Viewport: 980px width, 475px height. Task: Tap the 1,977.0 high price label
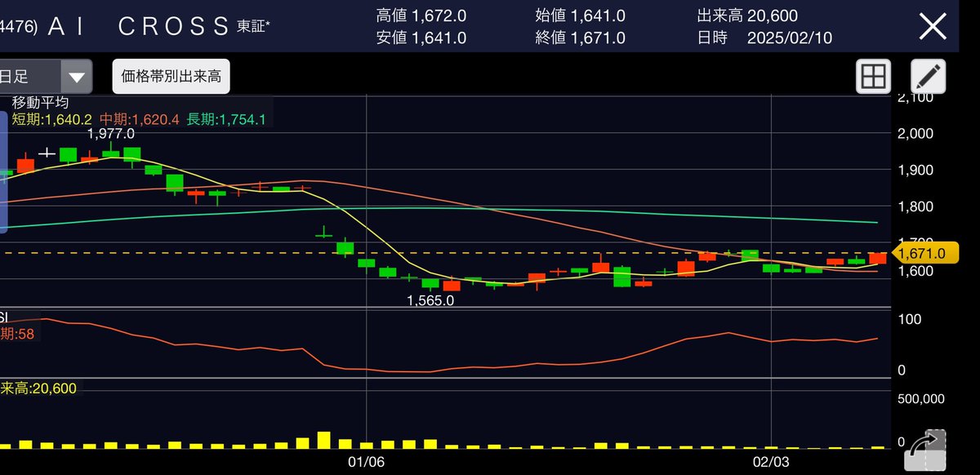click(x=111, y=134)
